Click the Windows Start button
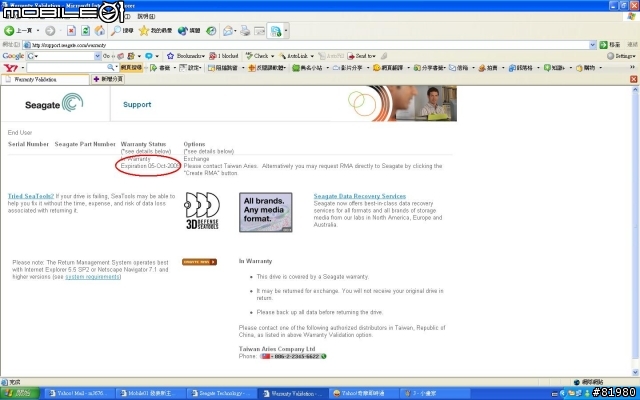 [x=19, y=393]
